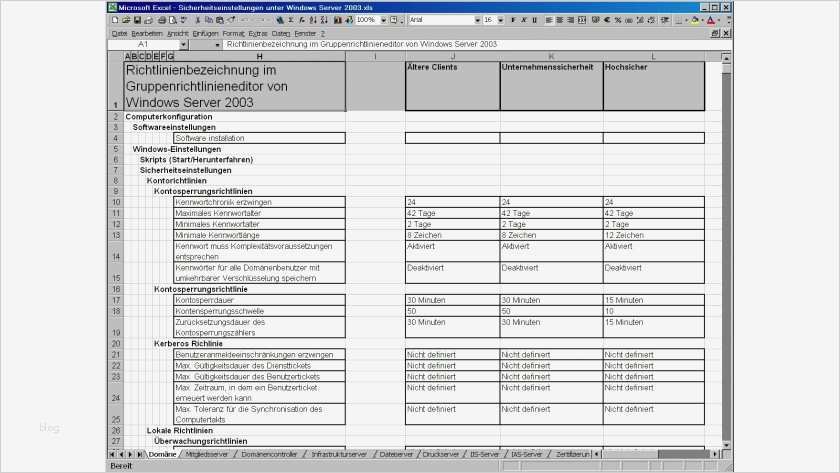Image resolution: width=840 pixels, height=473 pixels.
Task: Open Print Preview icon
Action: point(172,20)
